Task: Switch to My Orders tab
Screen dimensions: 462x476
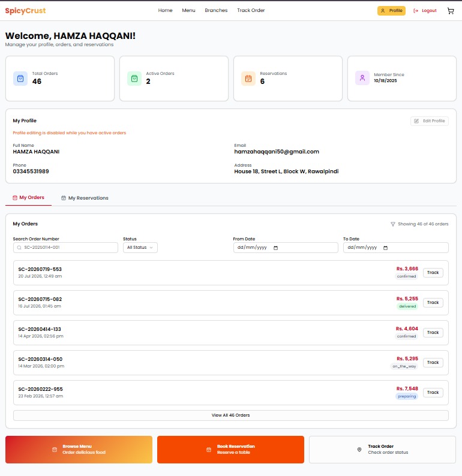Action: (x=28, y=198)
